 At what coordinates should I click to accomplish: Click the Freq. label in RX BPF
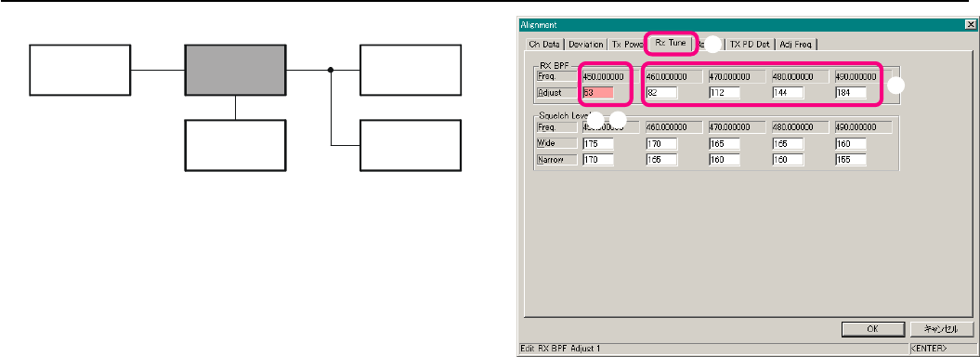coord(556,76)
